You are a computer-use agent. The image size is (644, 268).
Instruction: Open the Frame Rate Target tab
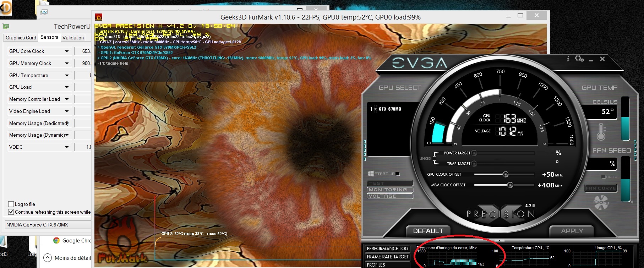[388, 257]
